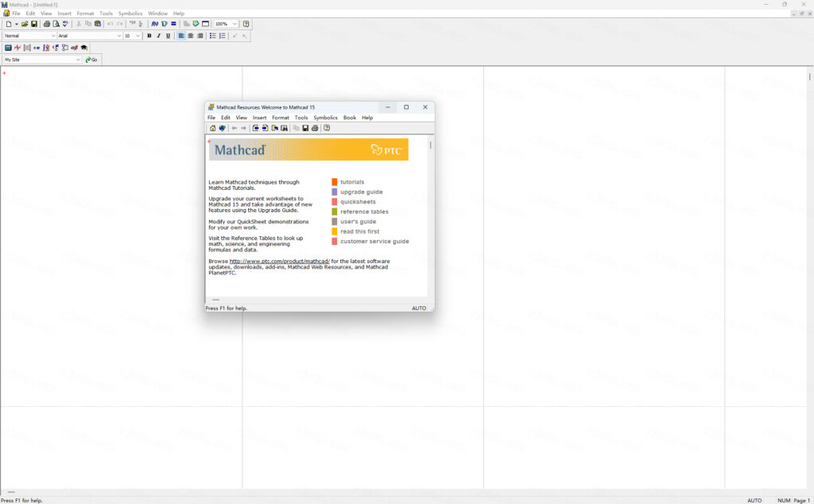
Task: Toggle underline text formatting
Action: 167,36
